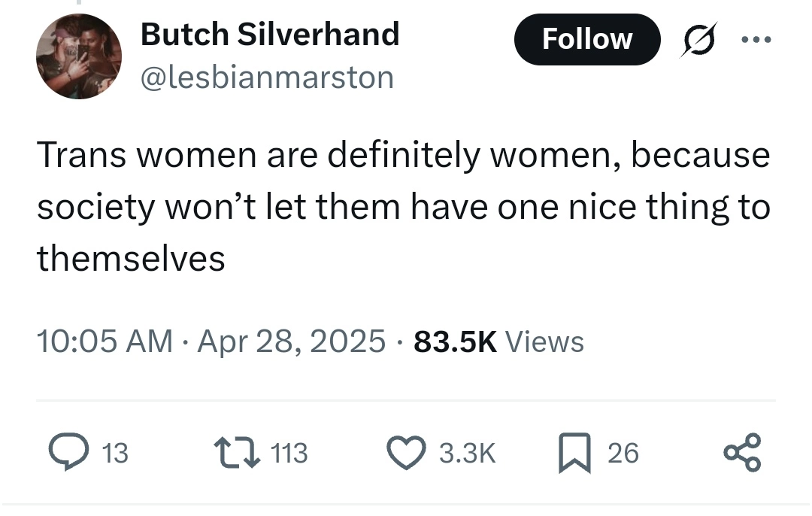The image size is (812, 516).
Task: Click the 10:05 AM timestamp
Action: click(x=105, y=341)
